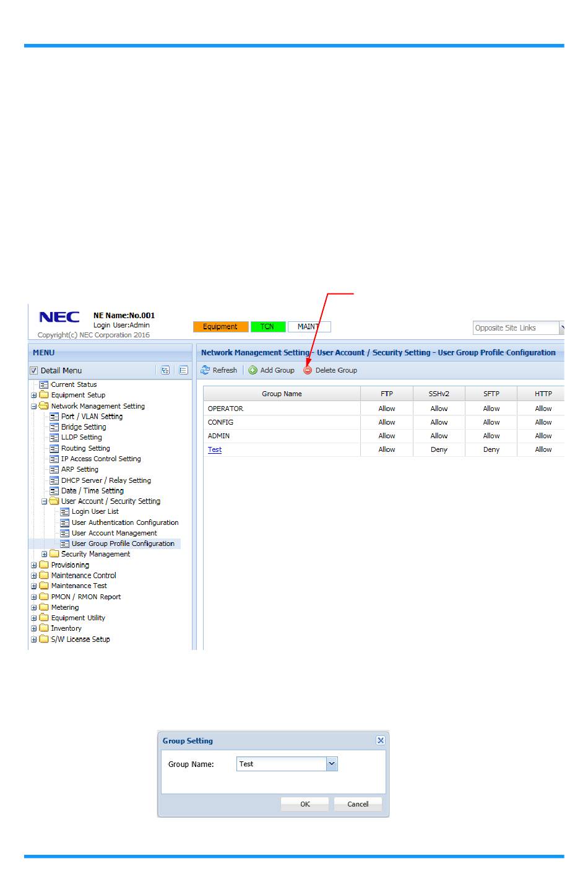The width and height of the screenshot is (588, 879).
Task: Click the Bridge Setting page icon
Action: (54, 427)
